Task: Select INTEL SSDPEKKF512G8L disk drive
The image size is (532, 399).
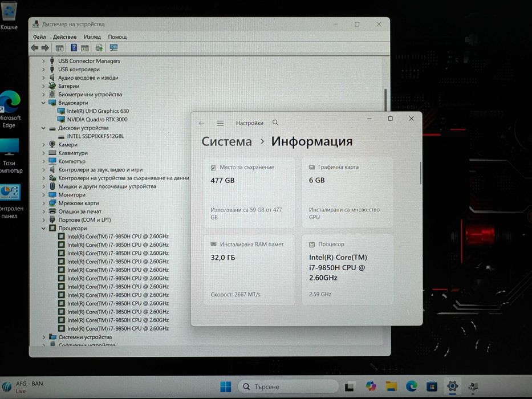Action: [x=95, y=136]
